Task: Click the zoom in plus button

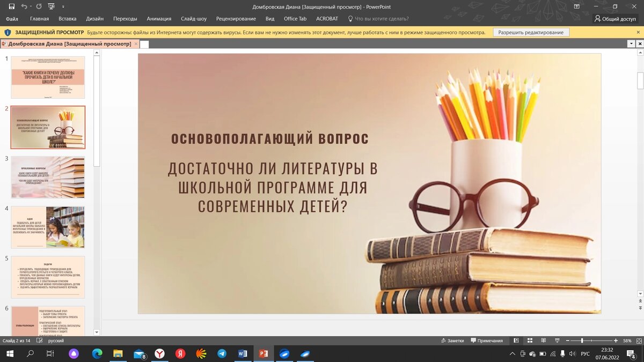Action: pyautogui.click(x=616, y=341)
